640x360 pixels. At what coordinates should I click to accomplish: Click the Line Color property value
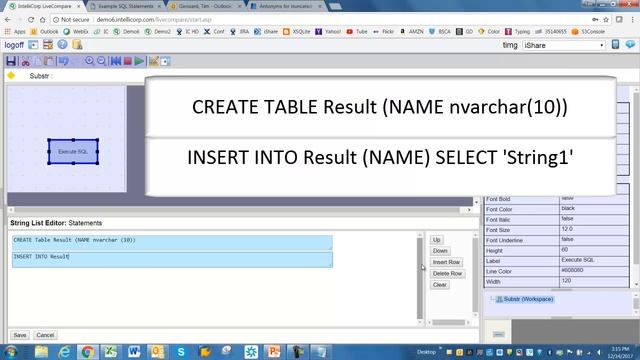(x=594, y=271)
